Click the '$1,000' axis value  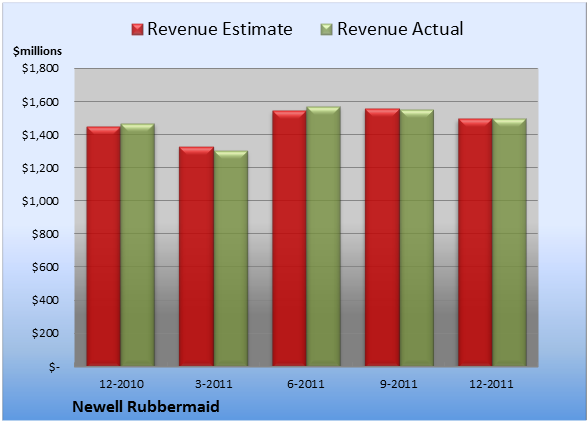point(40,201)
